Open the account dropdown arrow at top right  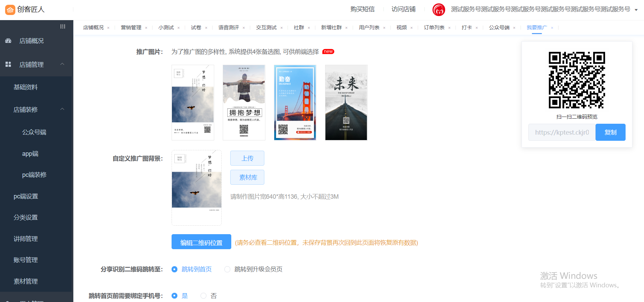(x=636, y=10)
